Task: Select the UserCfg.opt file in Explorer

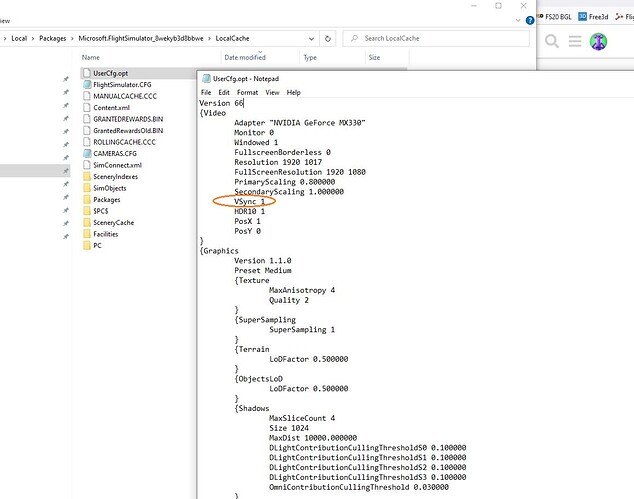Action: [110, 73]
